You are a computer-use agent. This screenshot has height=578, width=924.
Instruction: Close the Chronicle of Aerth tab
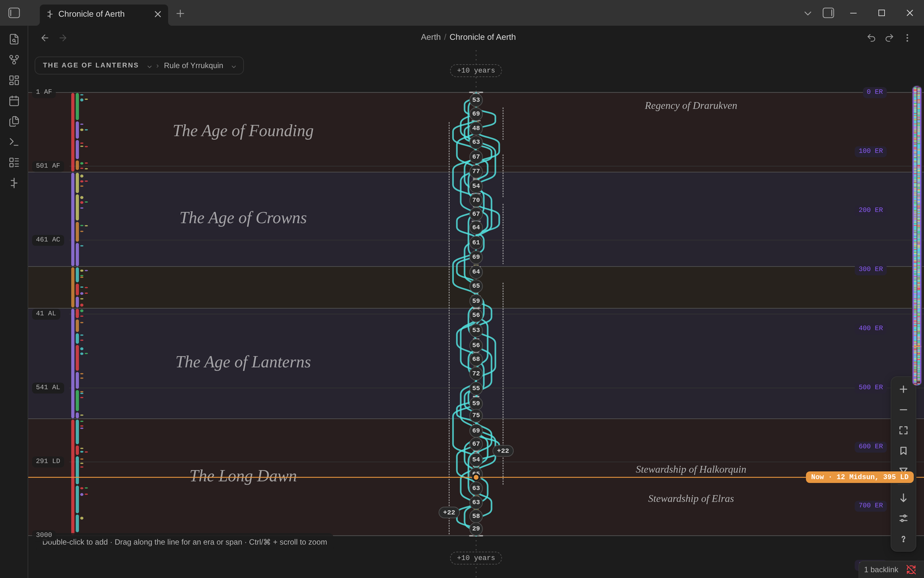(158, 14)
